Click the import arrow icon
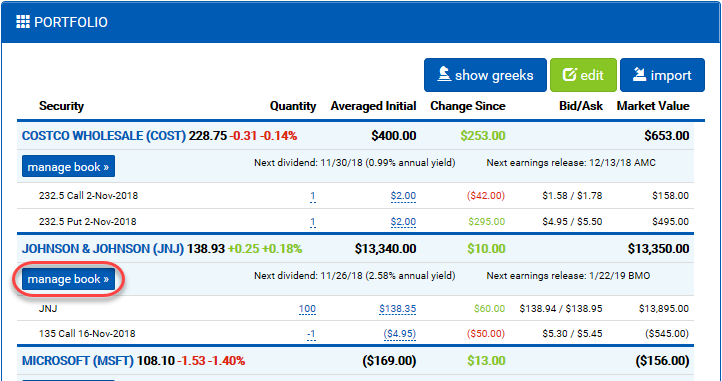Screen dimensions: 722x381 tap(639, 75)
